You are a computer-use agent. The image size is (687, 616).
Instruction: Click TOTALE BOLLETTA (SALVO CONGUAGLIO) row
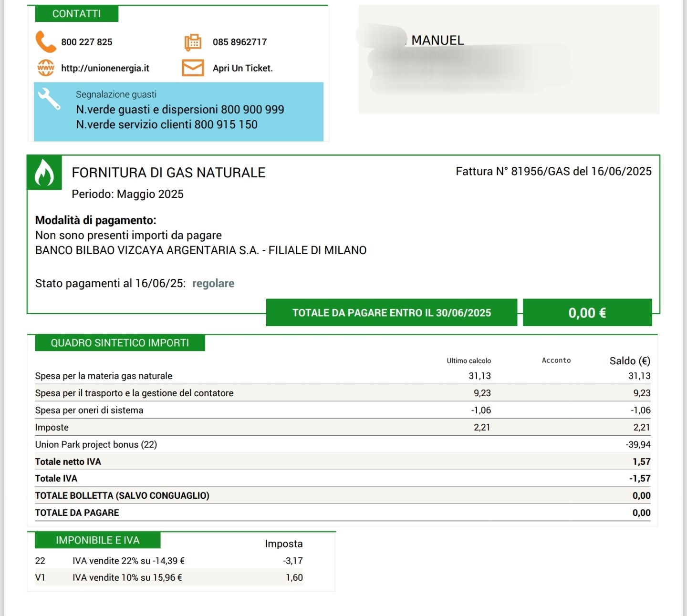pos(343,495)
